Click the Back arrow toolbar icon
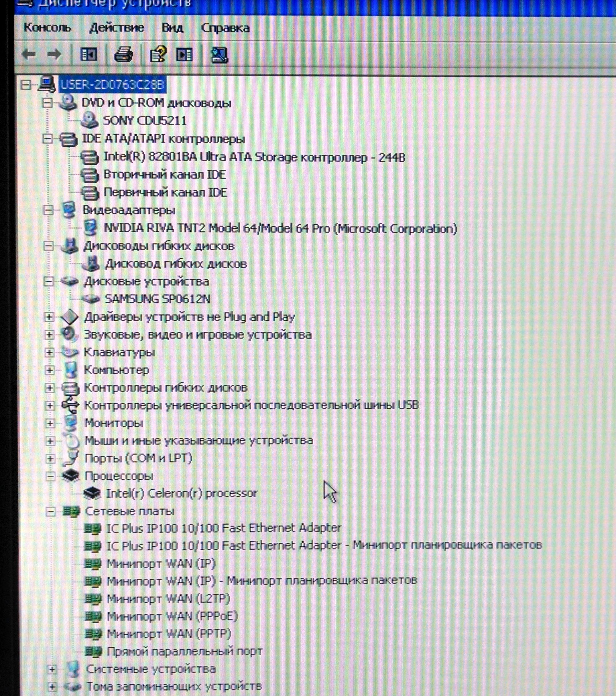 point(29,54)
